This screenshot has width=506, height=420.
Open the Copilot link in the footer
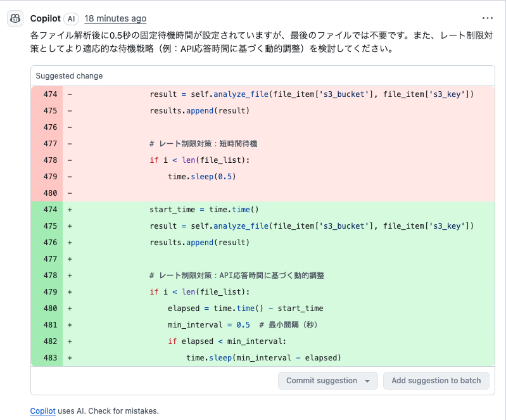click(x=43, y=411)
